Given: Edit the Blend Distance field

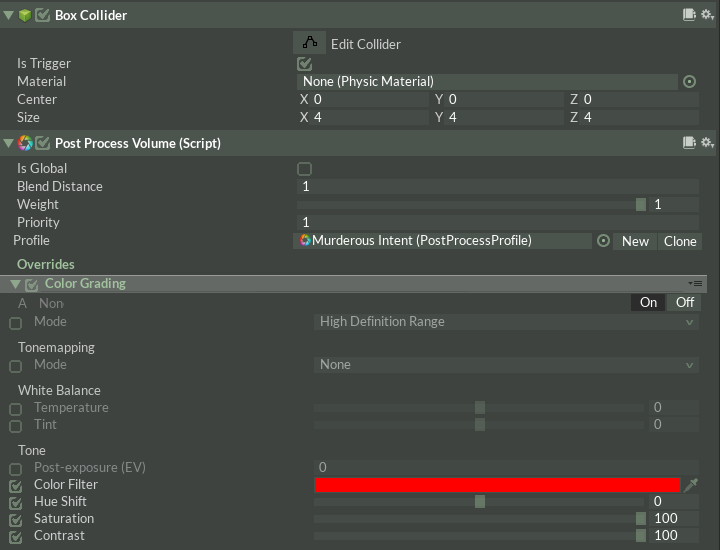Looking at the screenshot, I should (498, 186).
